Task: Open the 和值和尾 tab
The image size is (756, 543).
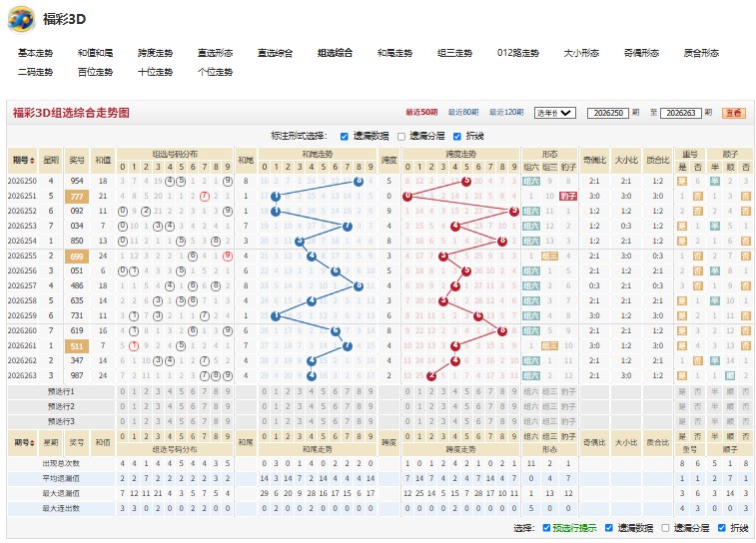Action: (x=95, y=53)
